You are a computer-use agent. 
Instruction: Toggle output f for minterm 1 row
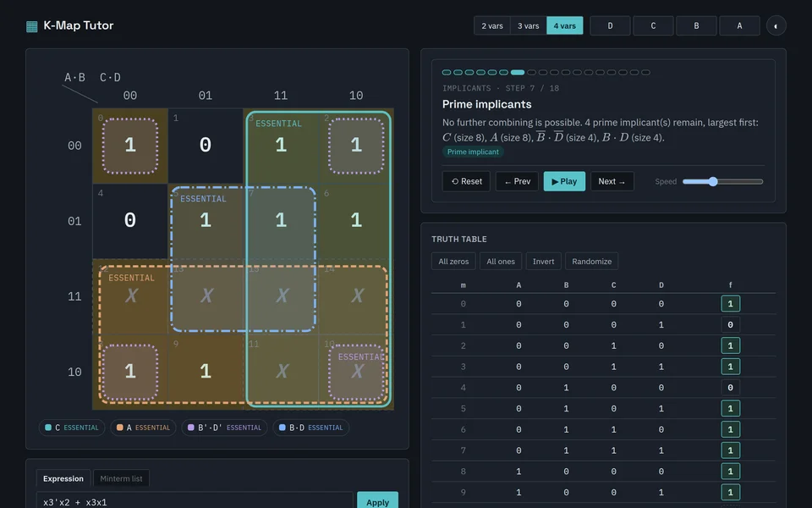[x=730, y=324]
